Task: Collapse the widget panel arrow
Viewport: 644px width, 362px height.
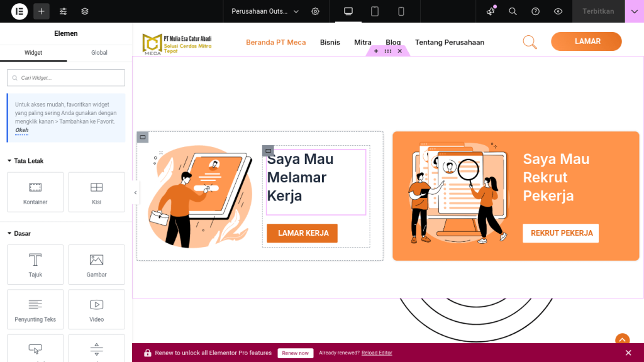Action: (x=136, y=192)
